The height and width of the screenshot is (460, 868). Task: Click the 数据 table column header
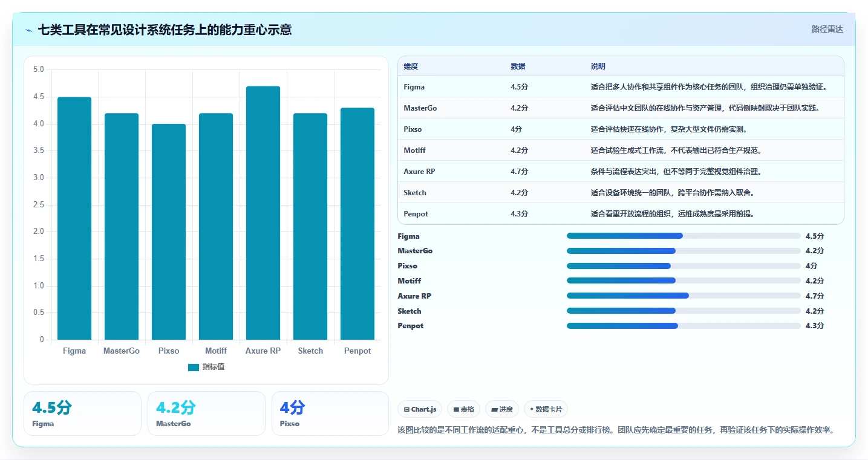pyautogui.click(x=518, y=66)
